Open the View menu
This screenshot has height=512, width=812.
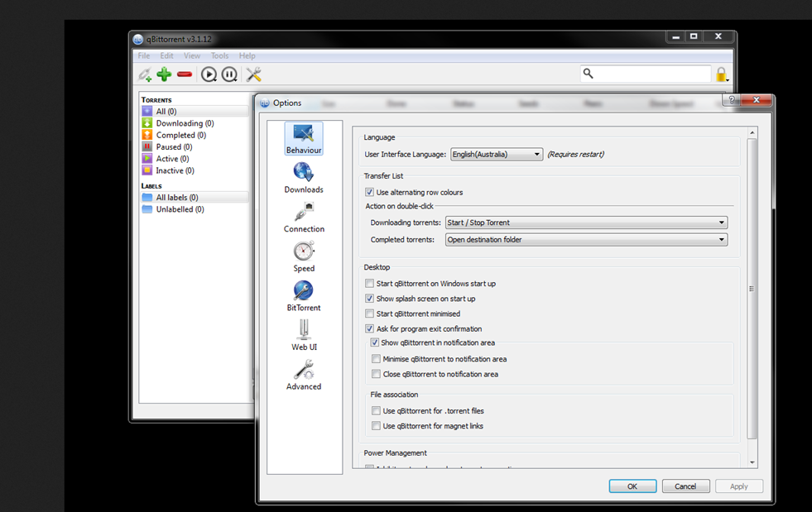[x=191, y=55]
